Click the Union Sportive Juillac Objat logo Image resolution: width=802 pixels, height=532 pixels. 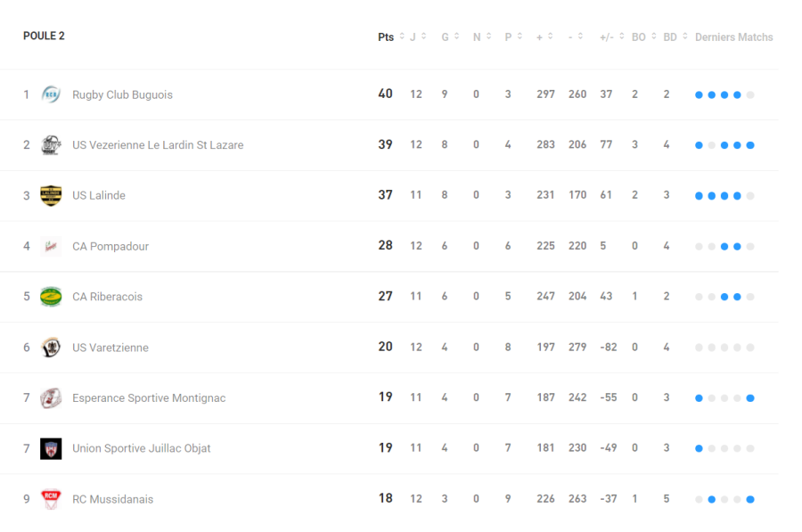point(51,448)
